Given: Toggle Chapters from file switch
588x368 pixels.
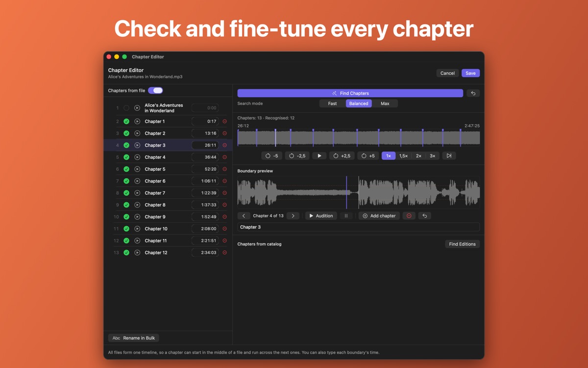Looking at the screenshot, I should point(155,90).
